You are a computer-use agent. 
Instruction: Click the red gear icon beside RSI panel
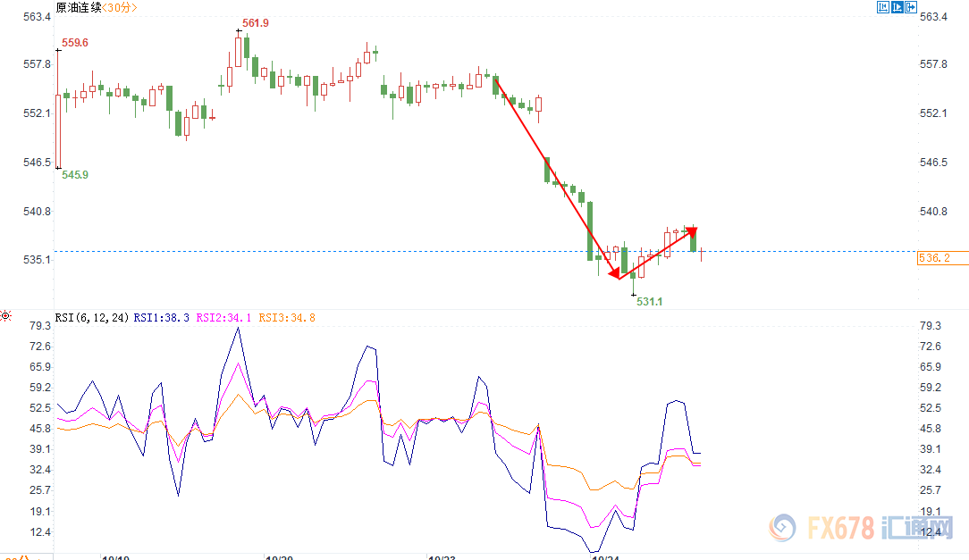(x=6, y=316)
